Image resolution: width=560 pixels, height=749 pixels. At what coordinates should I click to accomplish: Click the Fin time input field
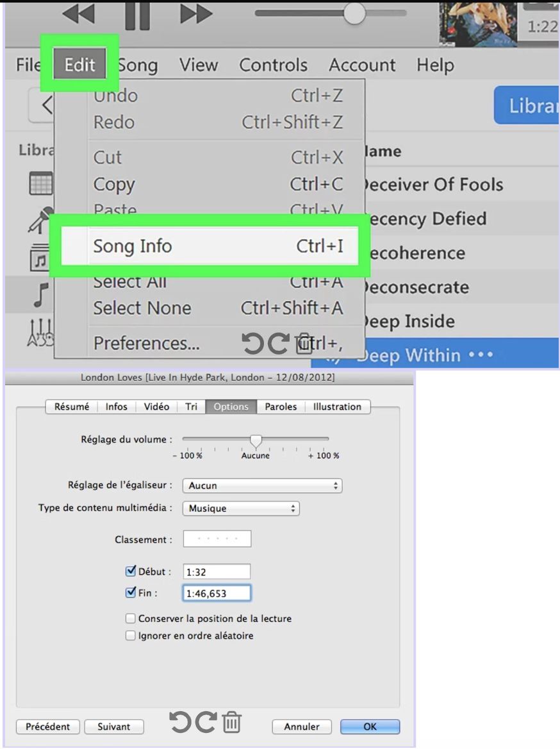pyautogui.click(x=217, y=594)
